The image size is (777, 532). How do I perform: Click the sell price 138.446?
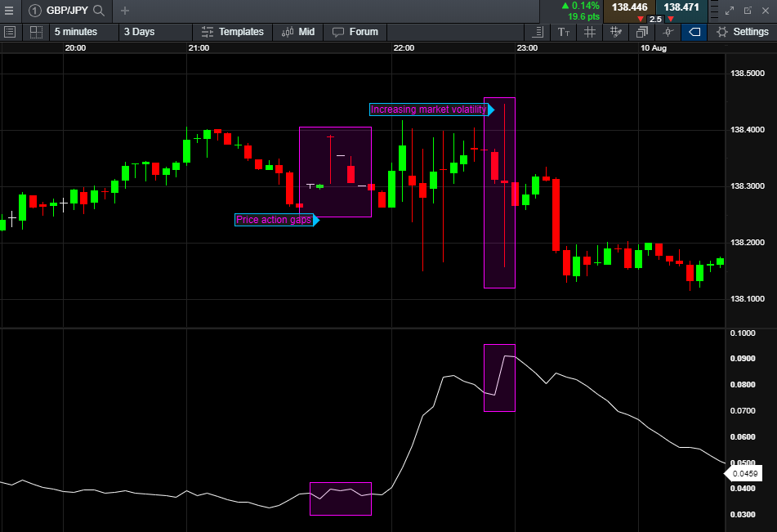[629, 7]
